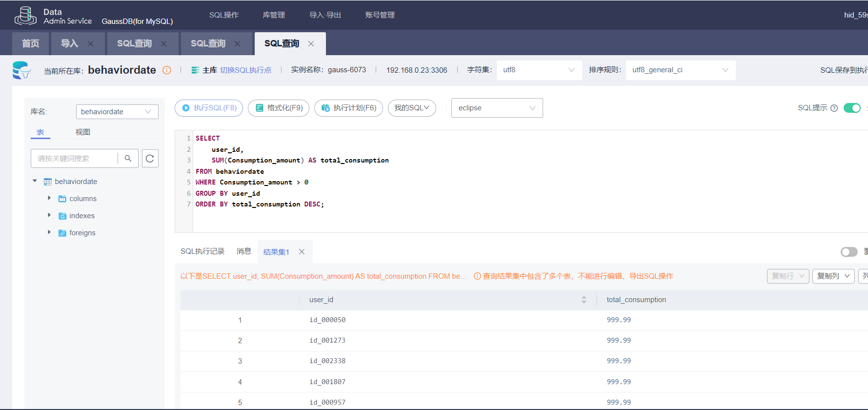Open the 库管理 menu

pos(274,15)
